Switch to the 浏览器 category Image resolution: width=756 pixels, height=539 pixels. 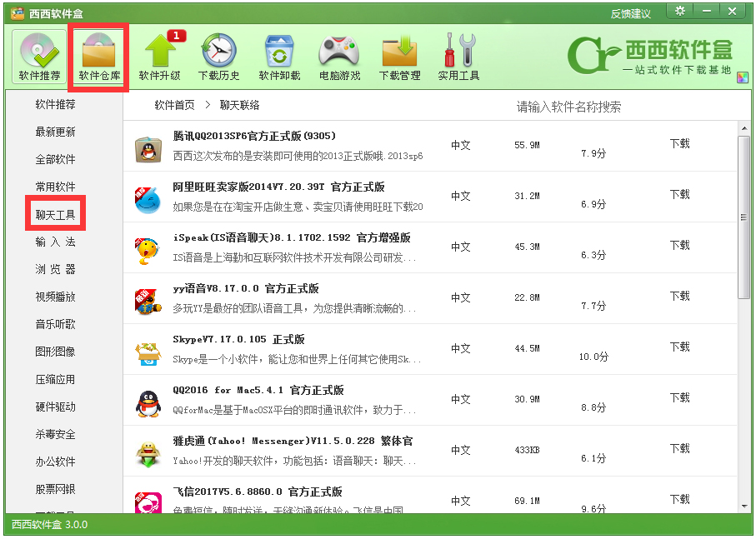tap(55, 268)
